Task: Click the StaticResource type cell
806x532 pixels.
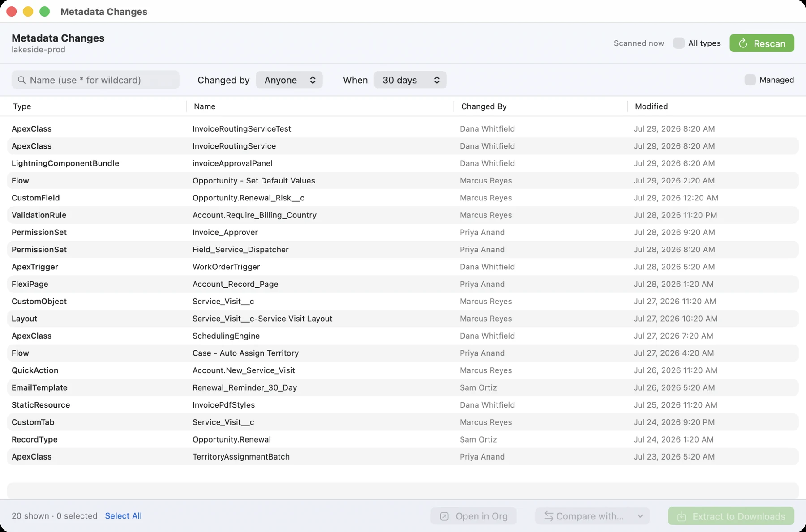Action: (41, 405)
